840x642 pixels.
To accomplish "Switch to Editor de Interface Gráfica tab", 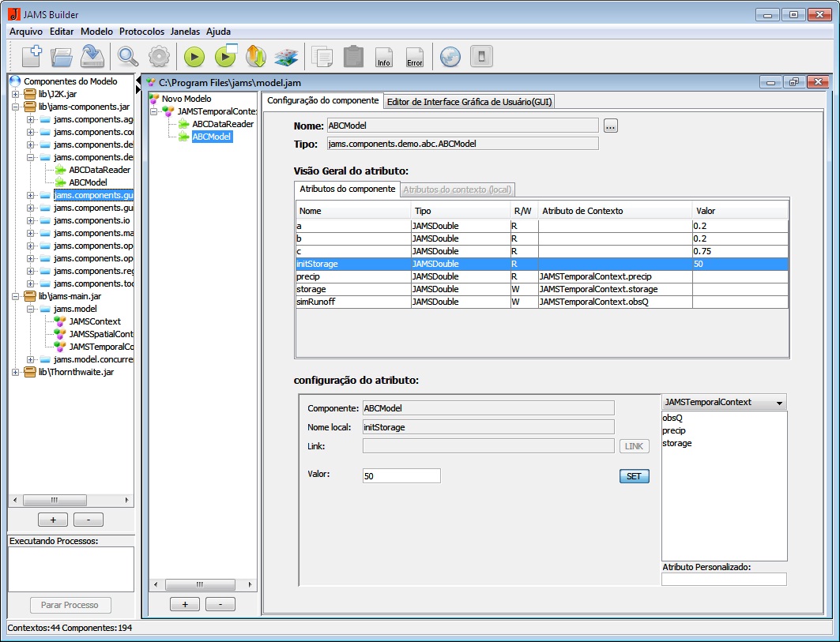I will tap(469, 101).
